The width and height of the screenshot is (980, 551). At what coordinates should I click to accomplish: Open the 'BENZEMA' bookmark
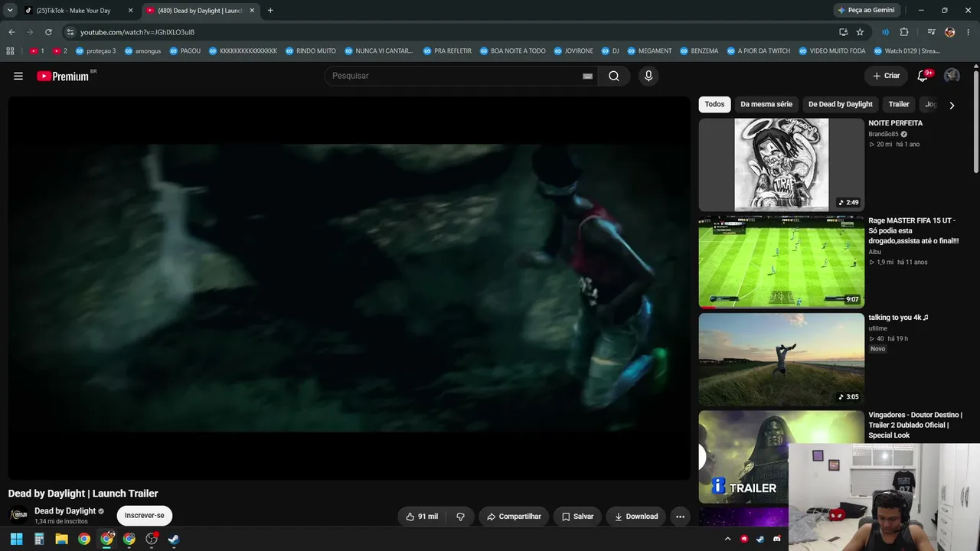pos(698,51)
